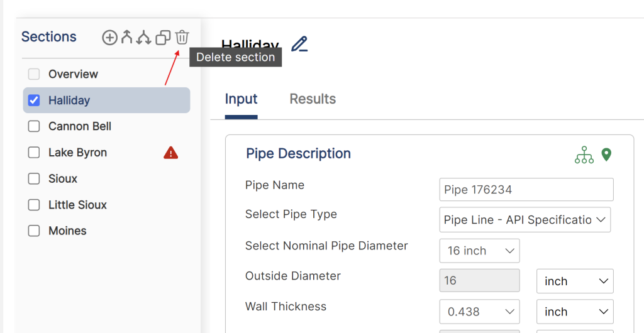Check the Cannon Bell checkbox

(34, 126)
